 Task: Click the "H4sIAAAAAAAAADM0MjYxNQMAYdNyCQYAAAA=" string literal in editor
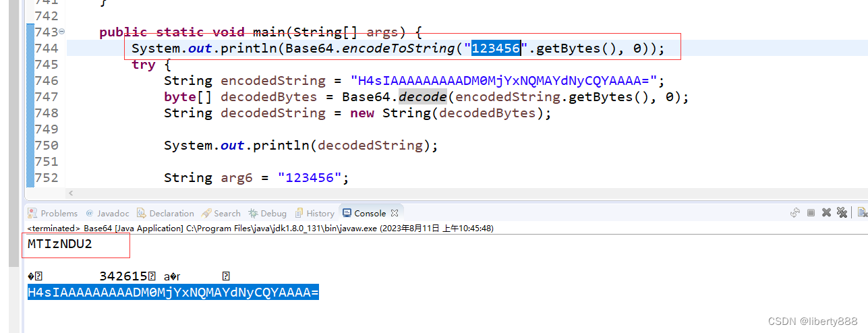504,80
